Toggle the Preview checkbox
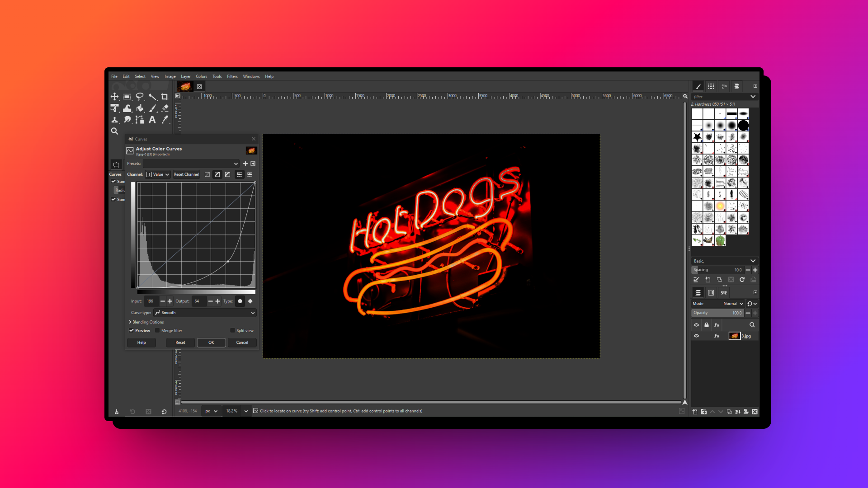The width and height of the screenshot is (868, 488). pos(132,330)
